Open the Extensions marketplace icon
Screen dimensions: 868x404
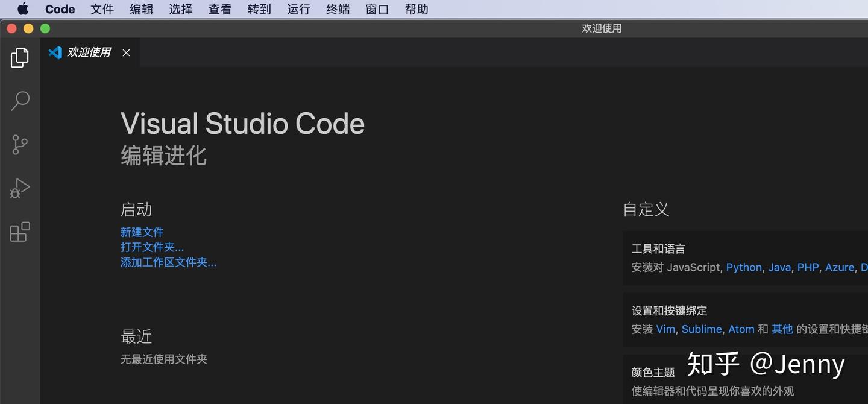(x=19, y=232)
